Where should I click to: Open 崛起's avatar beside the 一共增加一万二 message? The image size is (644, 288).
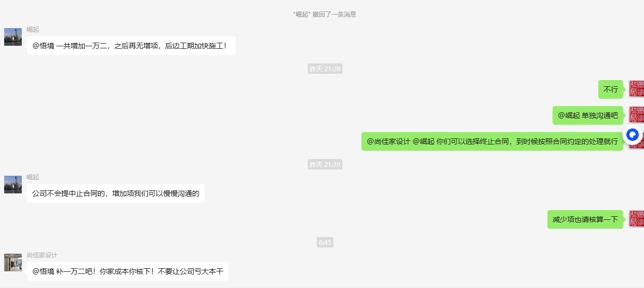pyautogui.click(x=13, y=37)
